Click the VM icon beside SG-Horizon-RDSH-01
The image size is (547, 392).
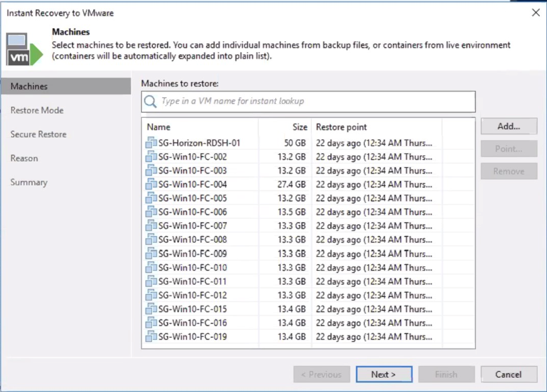point(151,143)
